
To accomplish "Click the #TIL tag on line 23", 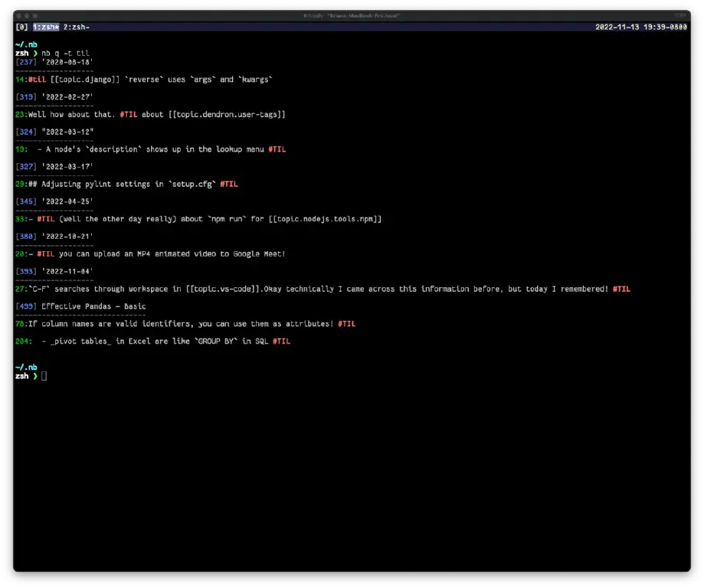I will click(129, 114).
